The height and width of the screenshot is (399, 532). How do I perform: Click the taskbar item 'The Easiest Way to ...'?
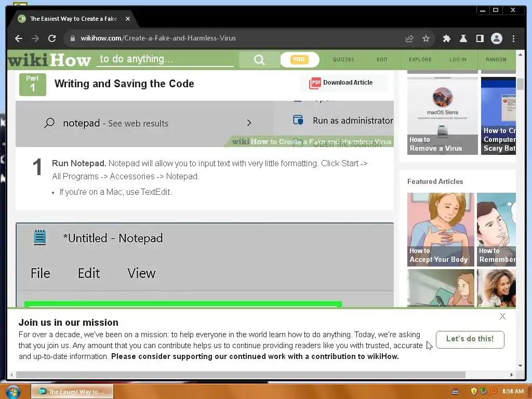click(72, 392)
